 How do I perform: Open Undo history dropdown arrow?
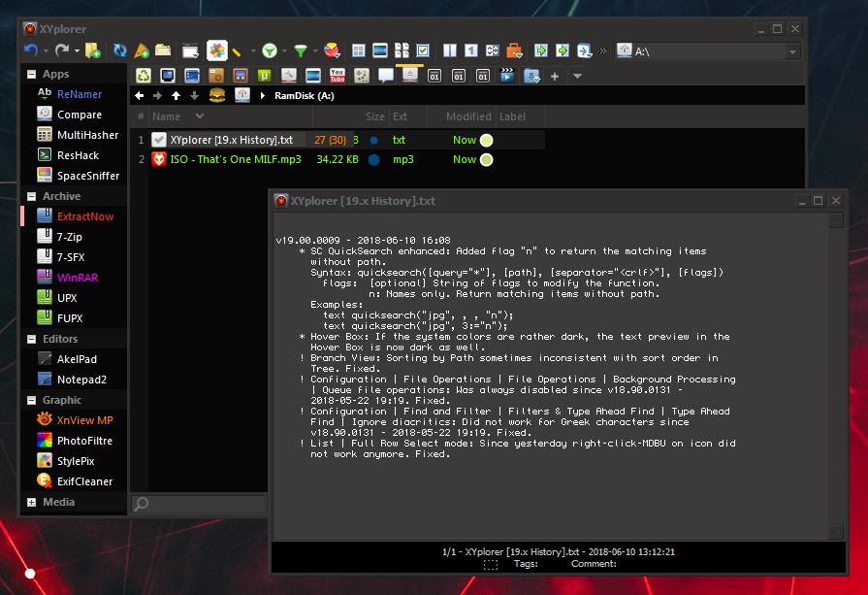(46, 51)
